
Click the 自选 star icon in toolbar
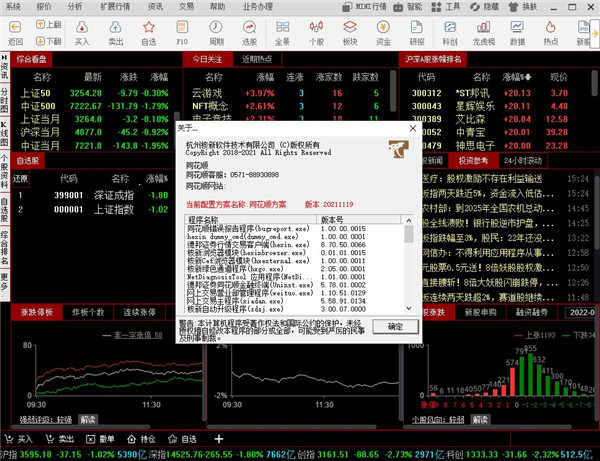point(148,27)
